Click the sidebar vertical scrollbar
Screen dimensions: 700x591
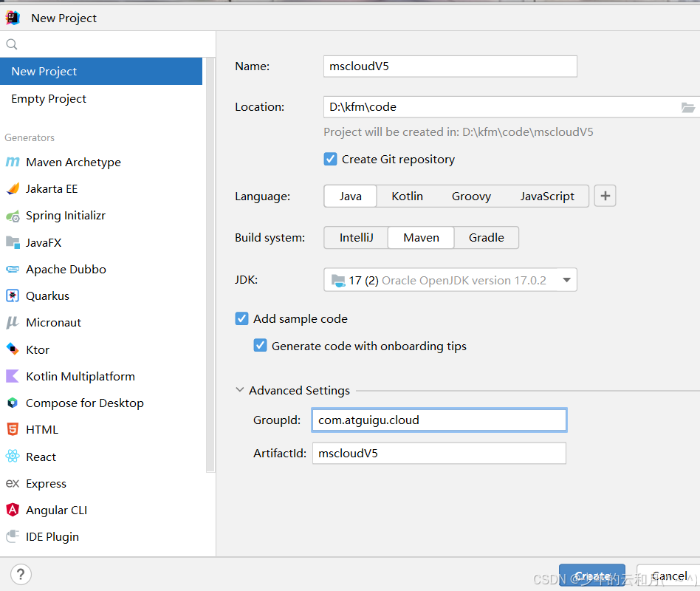click(210, 264)
